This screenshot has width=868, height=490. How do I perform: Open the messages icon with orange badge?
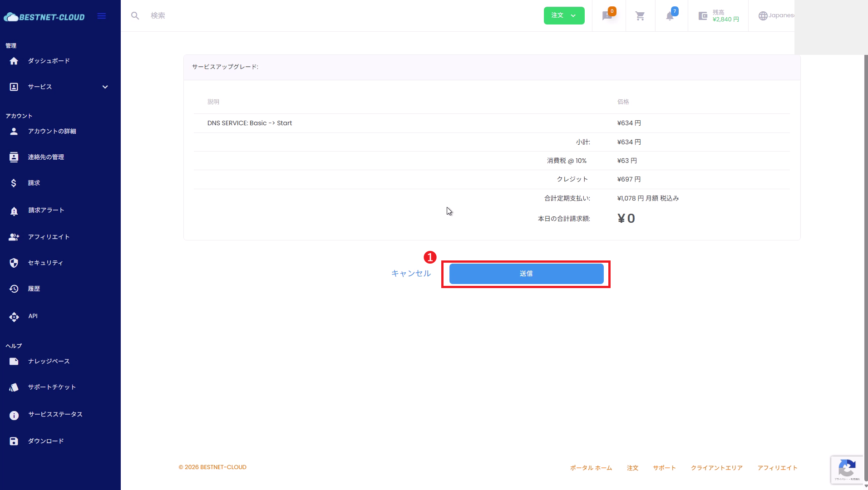point(607,16)
